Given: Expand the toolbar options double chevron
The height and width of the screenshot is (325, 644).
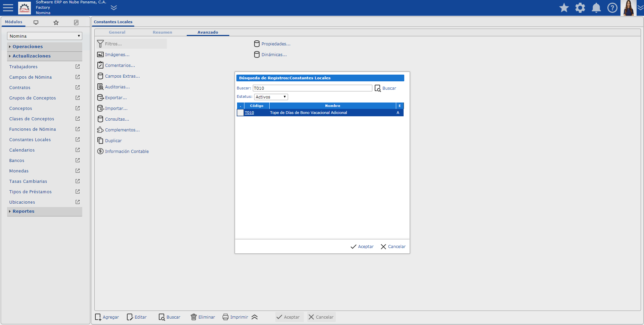Looking at the screenshot, I should (255, 317).
